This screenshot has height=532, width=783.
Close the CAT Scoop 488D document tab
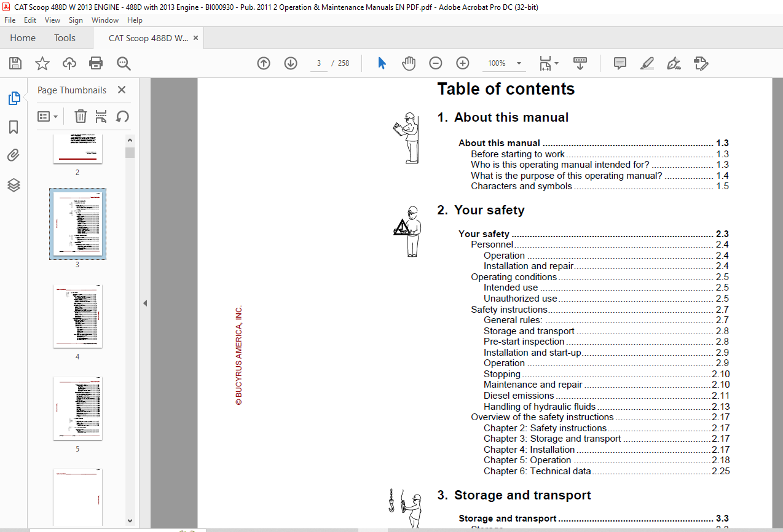click(196, 38)
